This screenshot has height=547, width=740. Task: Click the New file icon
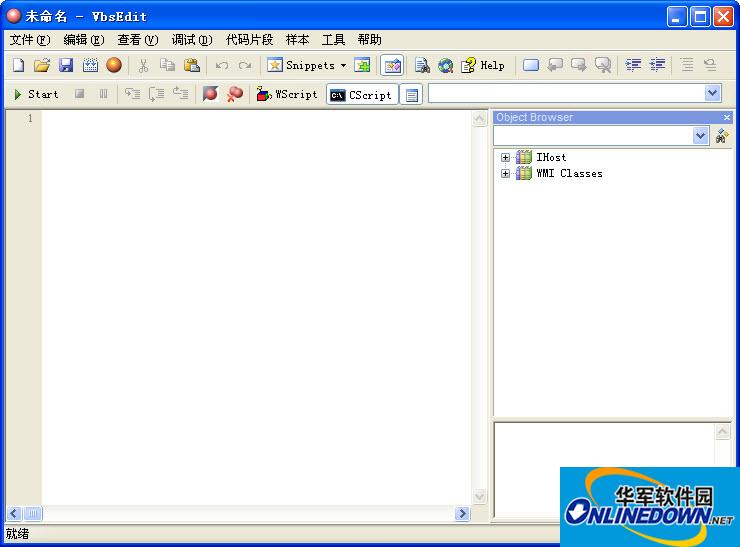tap(18, 65)
